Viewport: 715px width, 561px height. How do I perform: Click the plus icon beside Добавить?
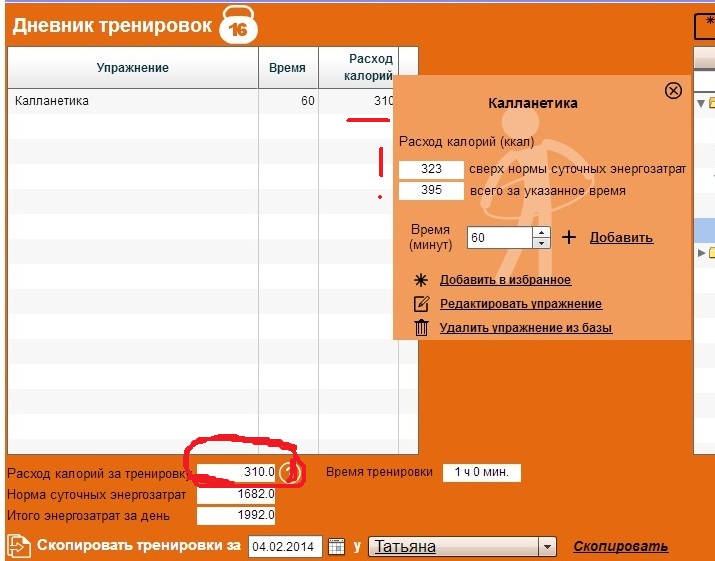(x=569, y=237)
